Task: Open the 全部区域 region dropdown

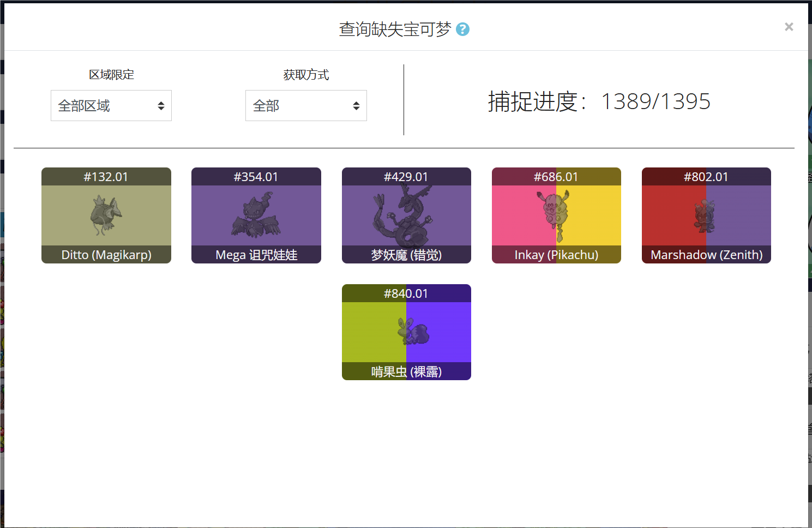Action: click(111, 106)
